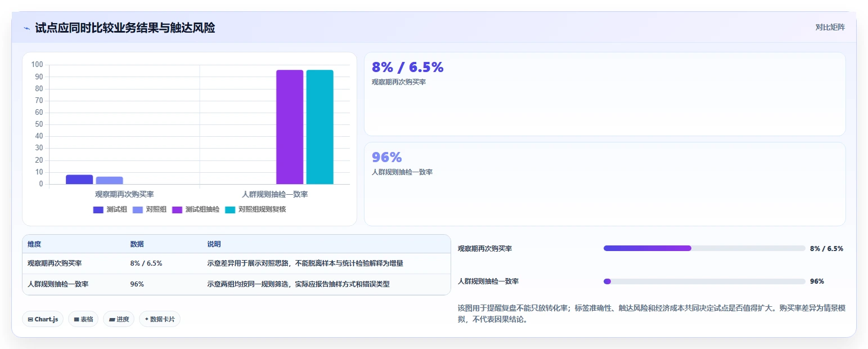Screen dimensions: 868x349
Task: Toggle the 测试组抽检 legend entry
Action: [x=196, y=209]
